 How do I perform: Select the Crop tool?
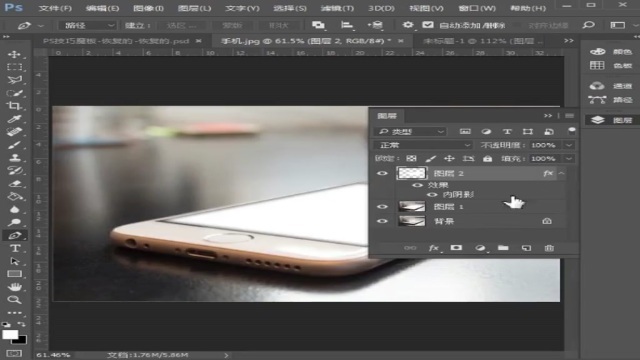[14, 106]
